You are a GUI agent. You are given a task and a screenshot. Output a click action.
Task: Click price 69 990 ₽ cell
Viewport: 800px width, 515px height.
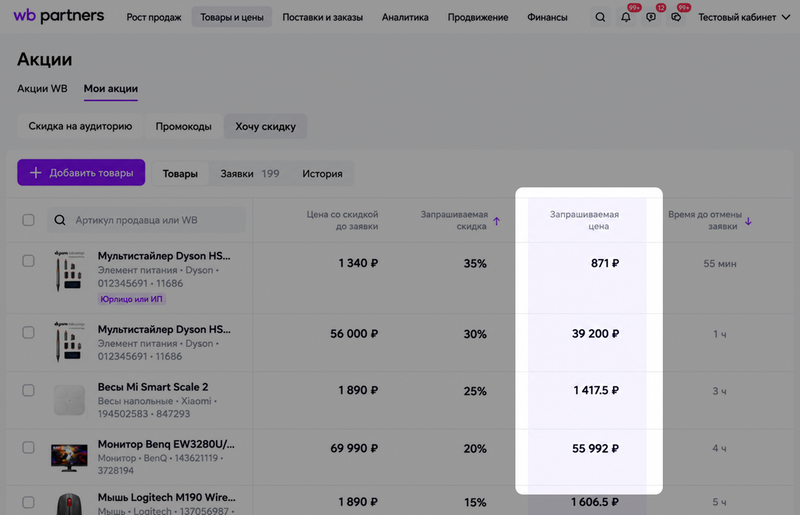354,448
